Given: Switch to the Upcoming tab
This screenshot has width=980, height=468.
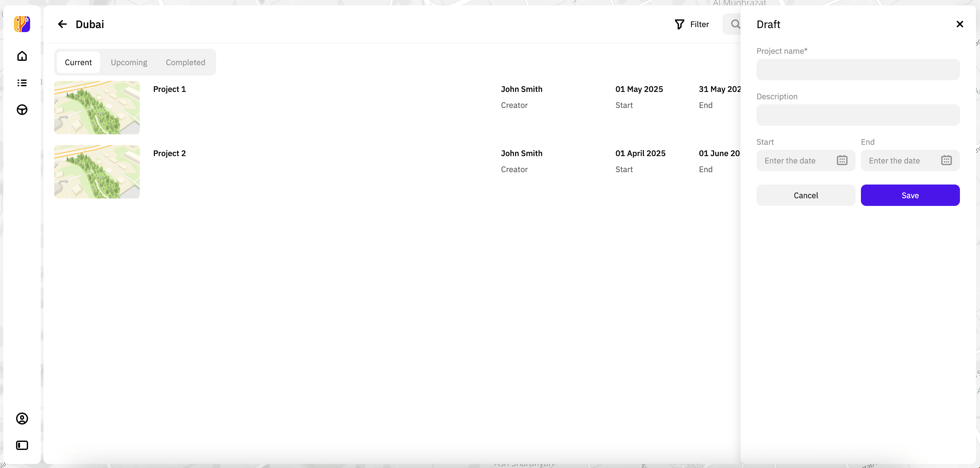Looking at the screenshot, I should coord(128,62).
